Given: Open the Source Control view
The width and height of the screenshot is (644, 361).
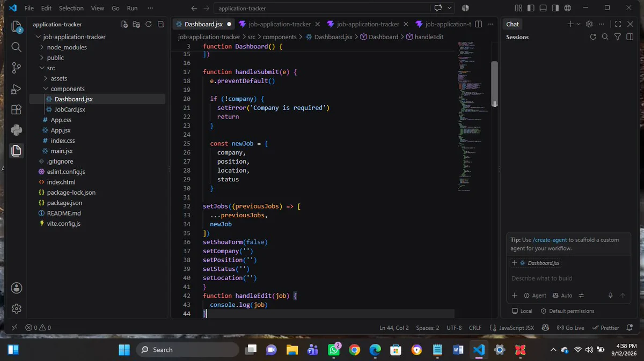Looking at the screenshot, I should tap(17, 68).
